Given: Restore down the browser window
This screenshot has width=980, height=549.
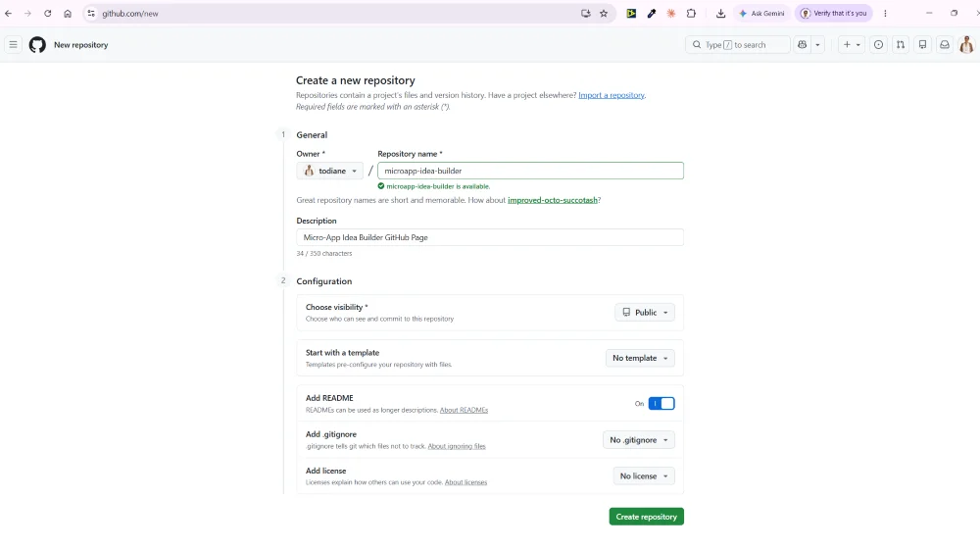Looking at the screenshot, I should [x=954, y=13].
